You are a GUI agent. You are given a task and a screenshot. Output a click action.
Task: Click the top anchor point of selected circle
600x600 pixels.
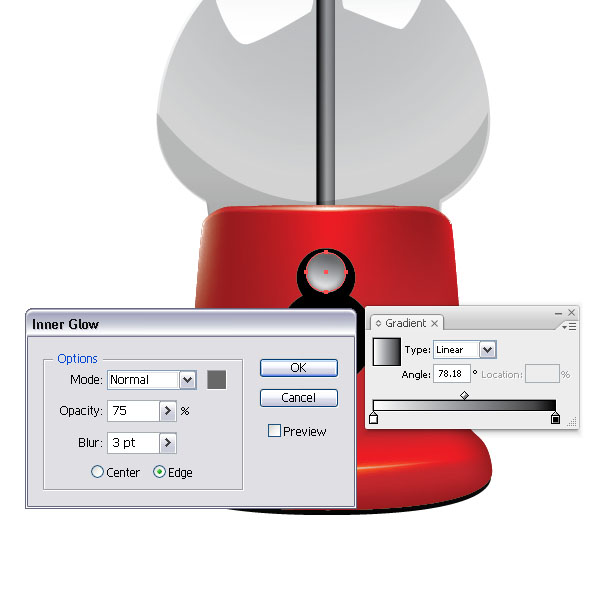pos(326,252)
